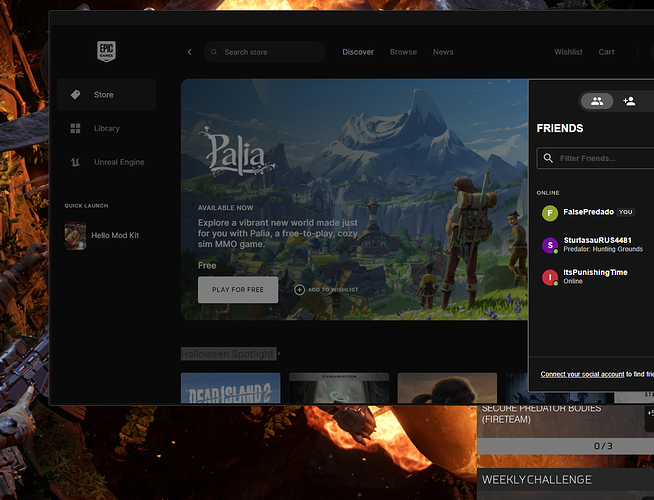The height and width of the screenshot is (500, 654).
Task: Open the News tab
Action: tap(443, 52)
